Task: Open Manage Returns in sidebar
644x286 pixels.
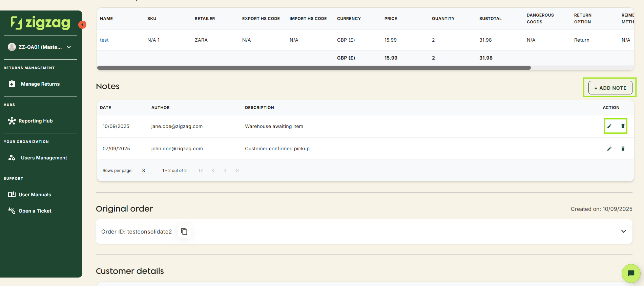Action: 40,84
